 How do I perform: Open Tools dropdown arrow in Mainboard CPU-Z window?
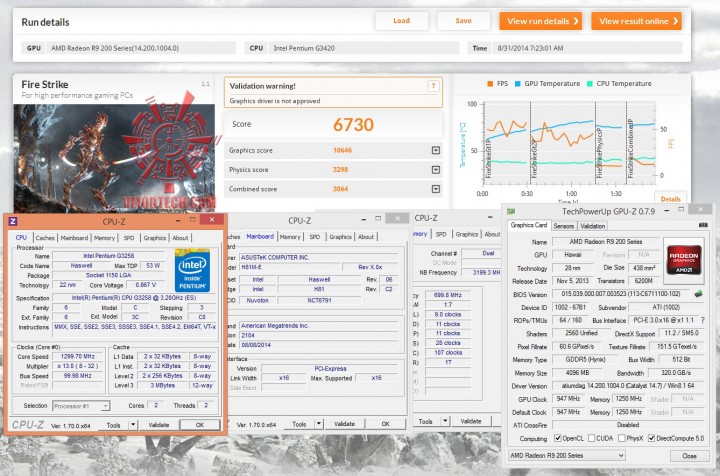click(319, 424)
